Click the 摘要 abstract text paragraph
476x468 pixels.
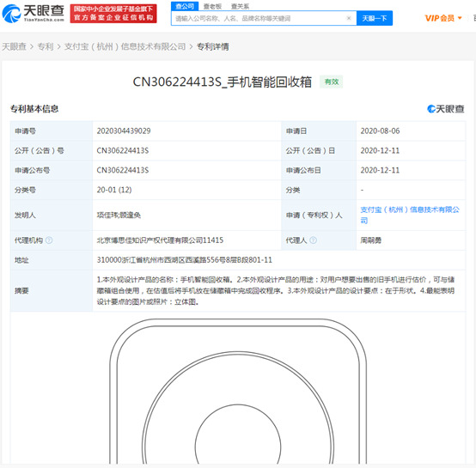276,290
